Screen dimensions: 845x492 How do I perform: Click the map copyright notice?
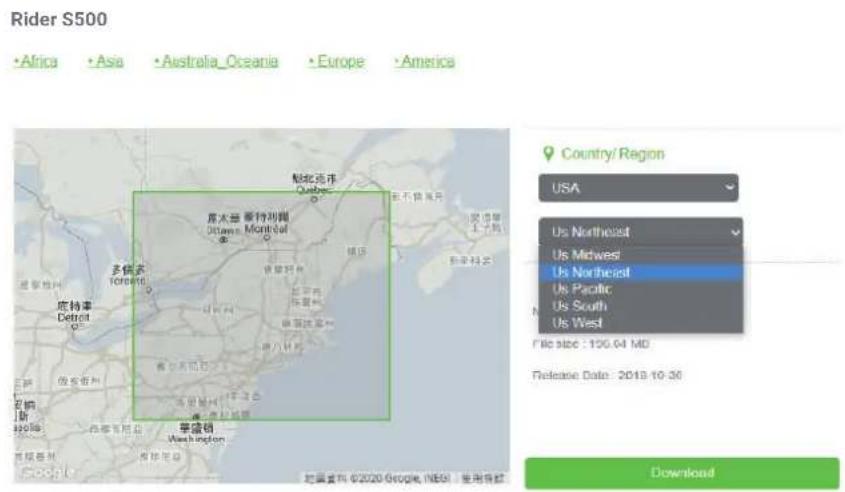[377, 478]
